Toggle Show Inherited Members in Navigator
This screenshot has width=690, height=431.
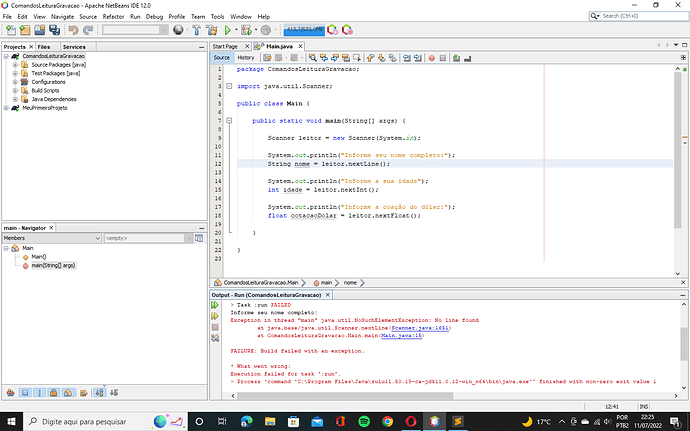11,393
